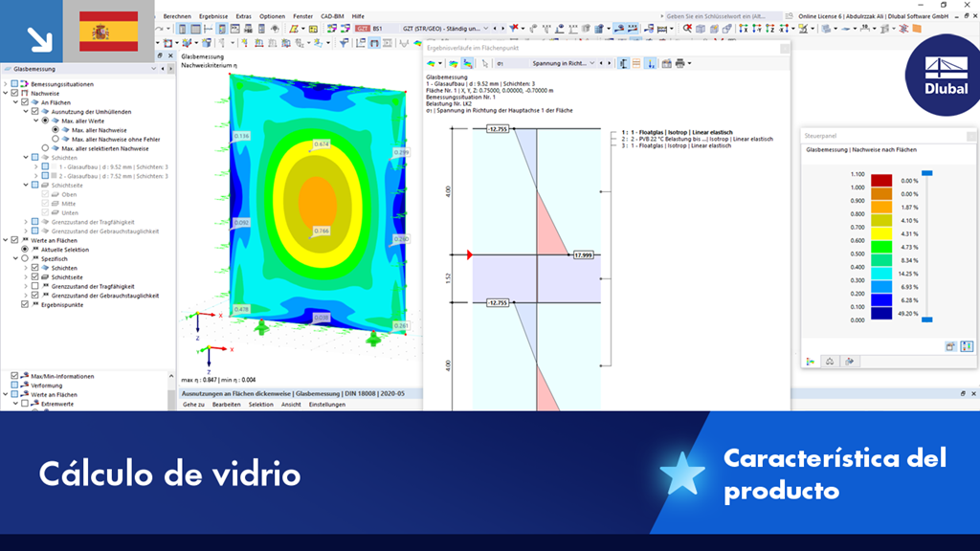Select the print icon in the Ergebnisverläufe panel

click(x=679, y=64)
